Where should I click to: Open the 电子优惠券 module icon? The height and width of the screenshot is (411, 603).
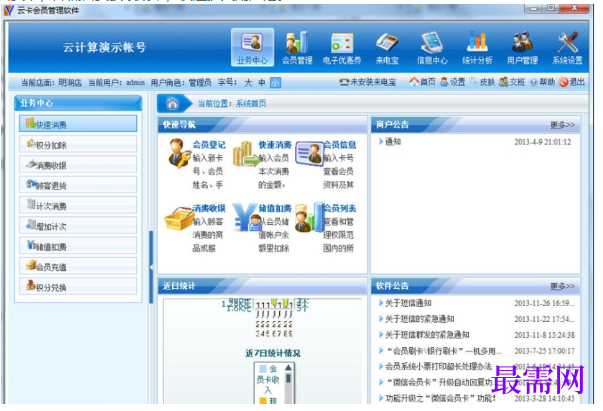coord(341,48)
